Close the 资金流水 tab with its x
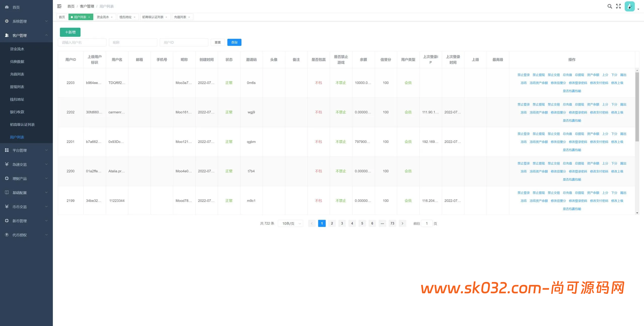This screenshot has height=326, width=644. coord(112,17)
